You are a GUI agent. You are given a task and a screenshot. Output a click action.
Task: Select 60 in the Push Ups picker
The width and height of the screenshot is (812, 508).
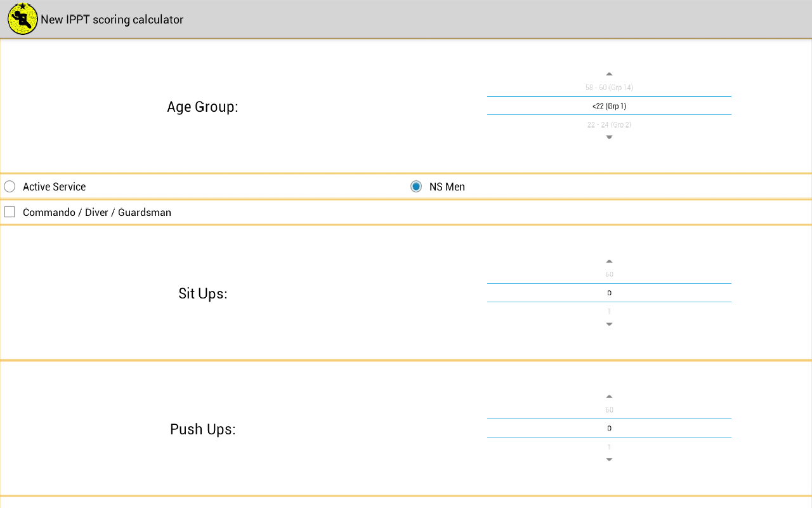pyautogui.click(x=609, y=410)
